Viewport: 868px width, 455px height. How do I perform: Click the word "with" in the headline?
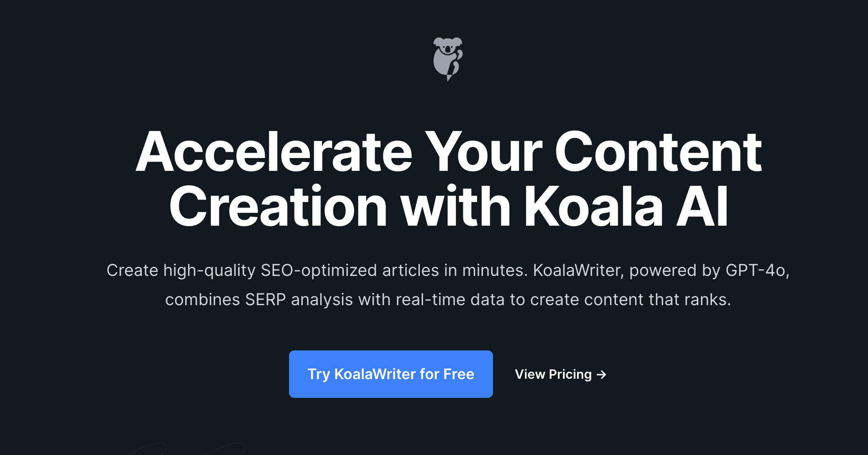coord(455,207)
